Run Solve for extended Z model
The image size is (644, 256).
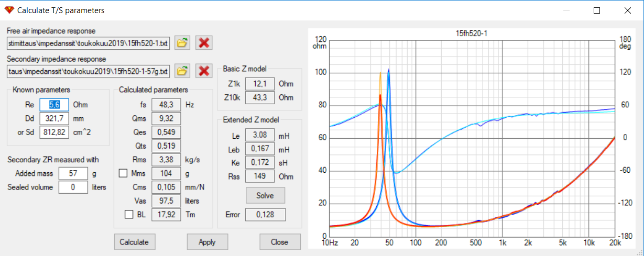pyautogui.click(x=265, y=195)
